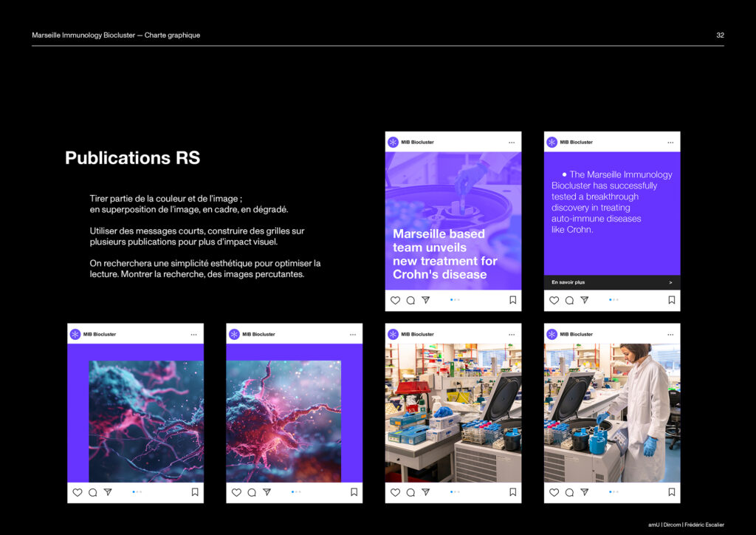Click carousel dots on 'Marseille based team' post

(455, 300)
